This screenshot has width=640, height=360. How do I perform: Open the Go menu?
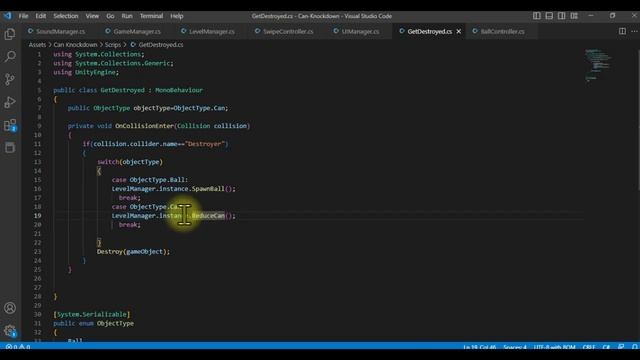(x=110, y=16)
